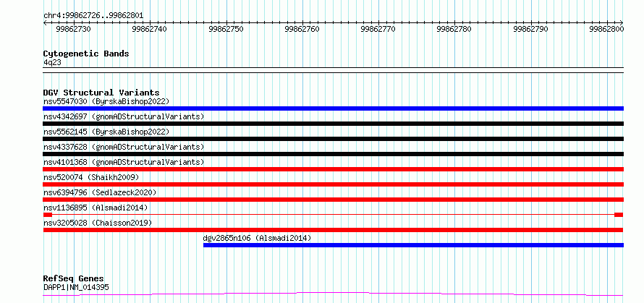This screenshot has height=303, width=644.
Task: Click ruler position 99862730
Action: point(74,29)
